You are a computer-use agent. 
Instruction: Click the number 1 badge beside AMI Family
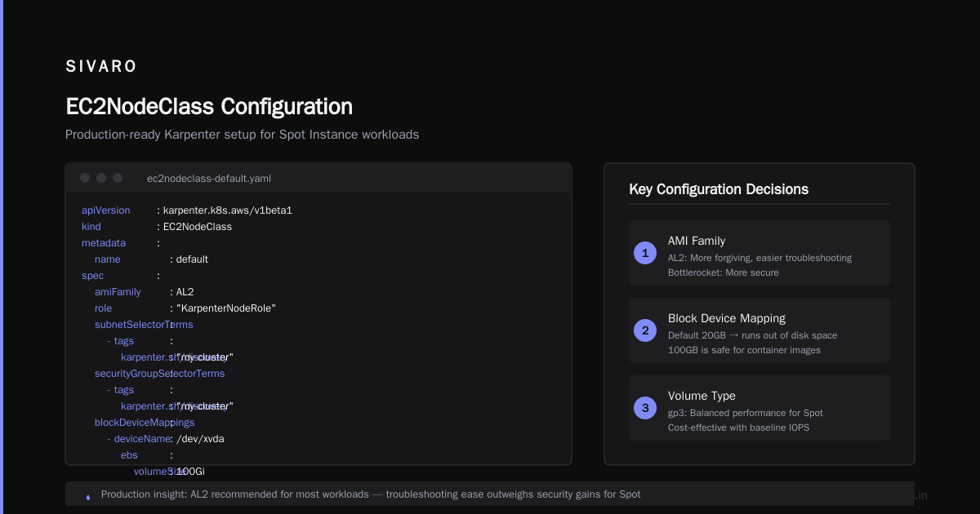click(645, 253)
